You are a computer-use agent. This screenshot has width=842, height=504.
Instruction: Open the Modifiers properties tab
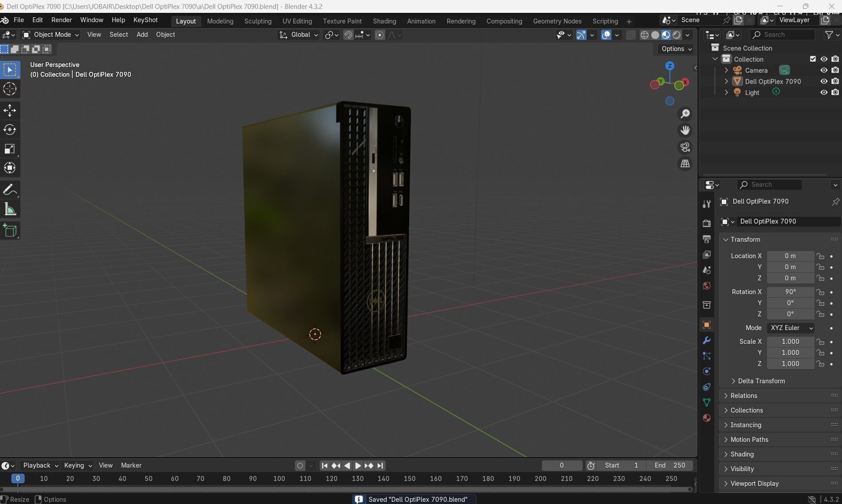coord(707,340)
